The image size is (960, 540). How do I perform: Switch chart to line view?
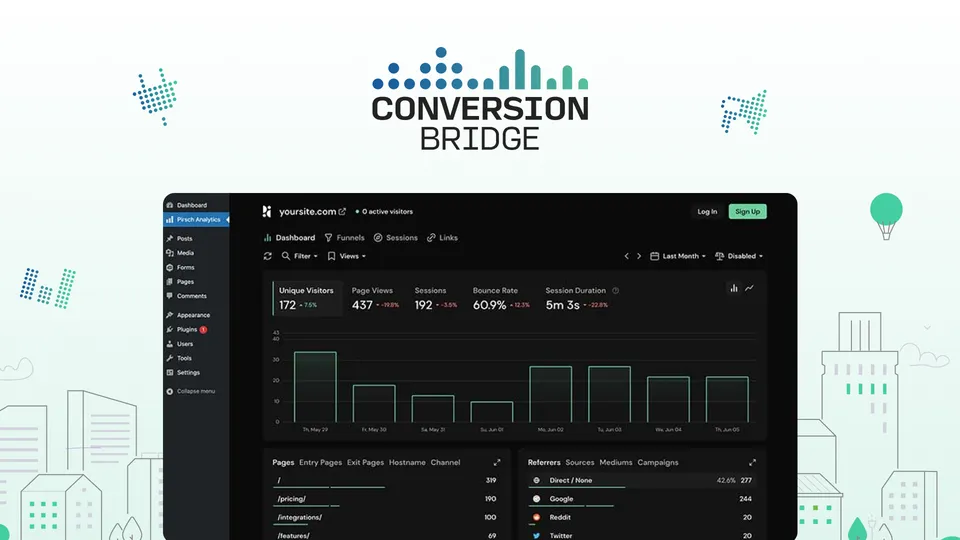749,288
